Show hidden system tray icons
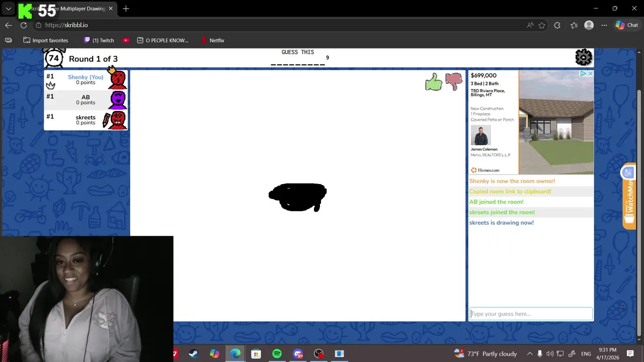644x362 pixels. [530, 354]
